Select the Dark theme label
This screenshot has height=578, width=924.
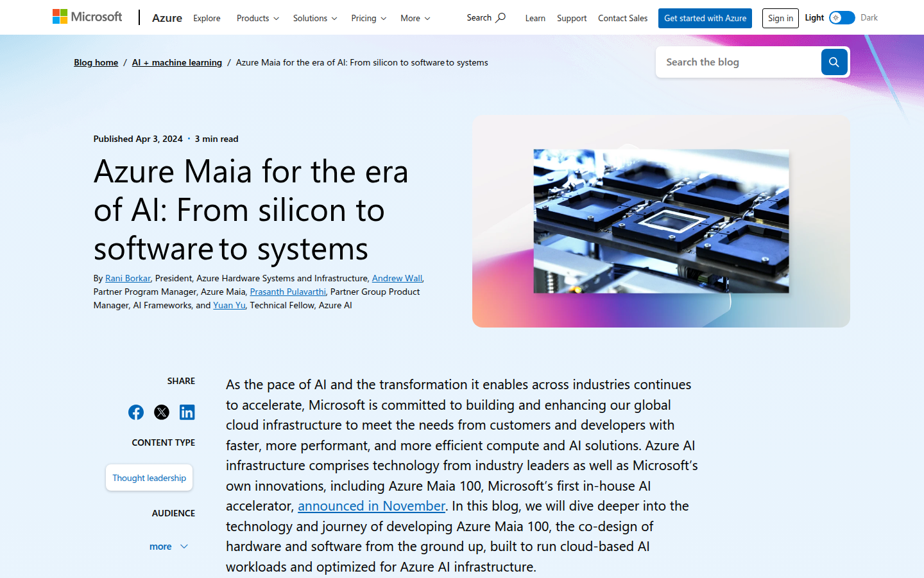[869, 18]
